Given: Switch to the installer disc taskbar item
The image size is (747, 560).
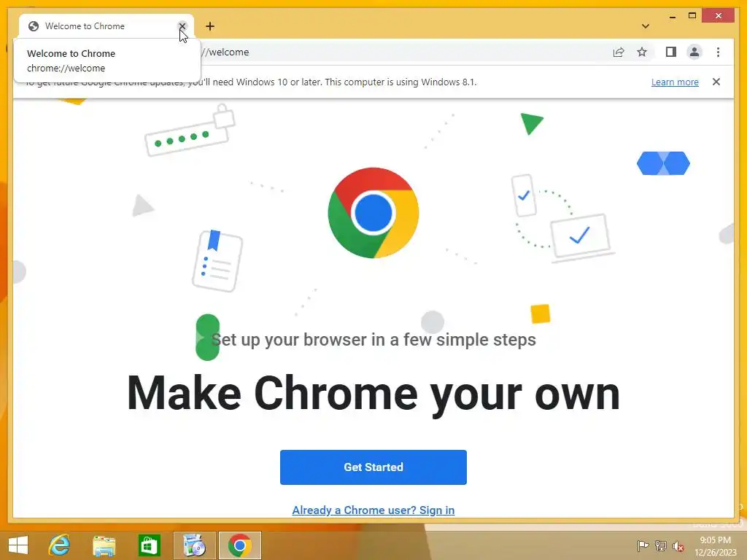Looking at the screenshot, I should coord(194,545).
